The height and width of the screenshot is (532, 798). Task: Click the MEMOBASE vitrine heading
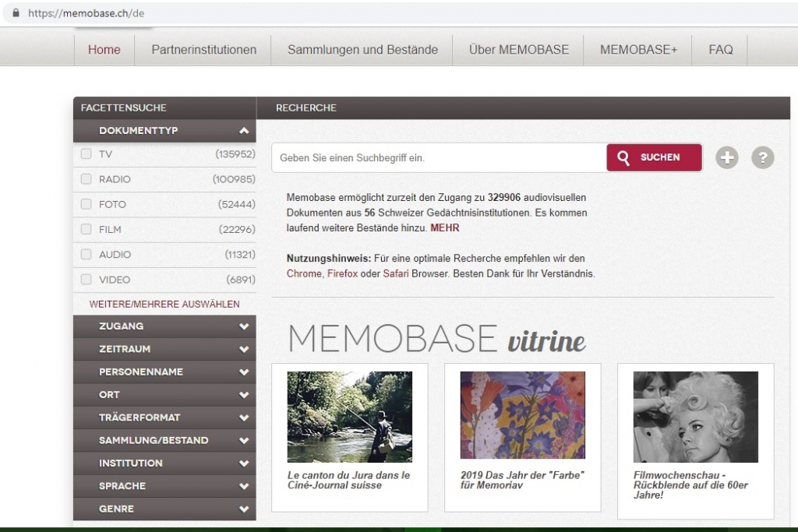coord(436,340)
